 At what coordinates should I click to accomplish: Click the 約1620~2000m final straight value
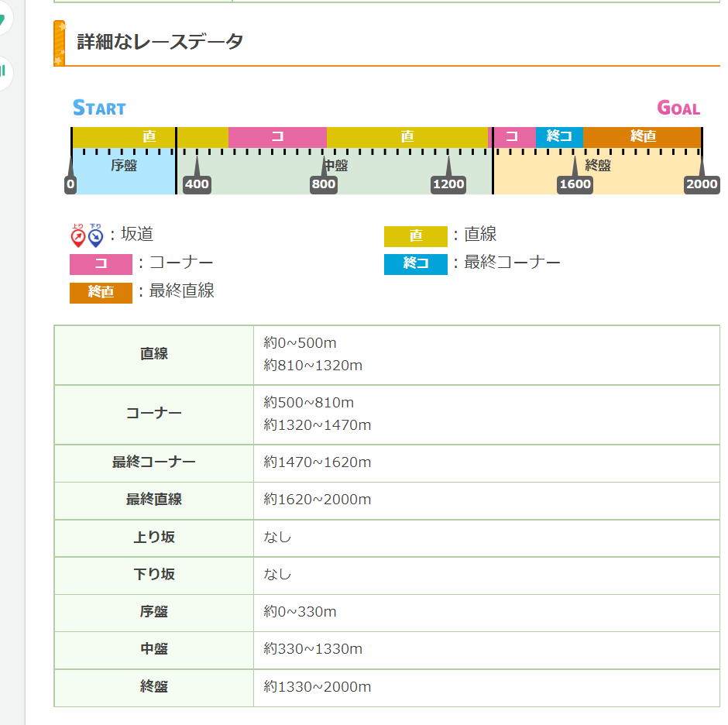(318, 500)
